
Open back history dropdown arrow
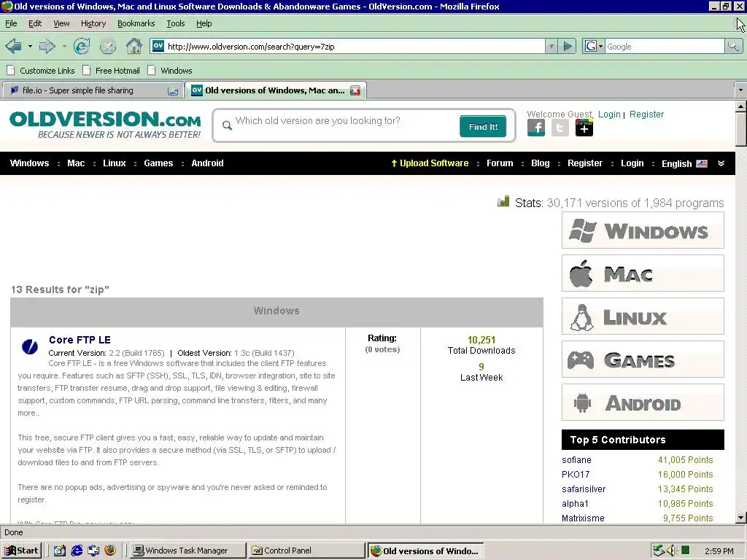(x=30, y=46)
